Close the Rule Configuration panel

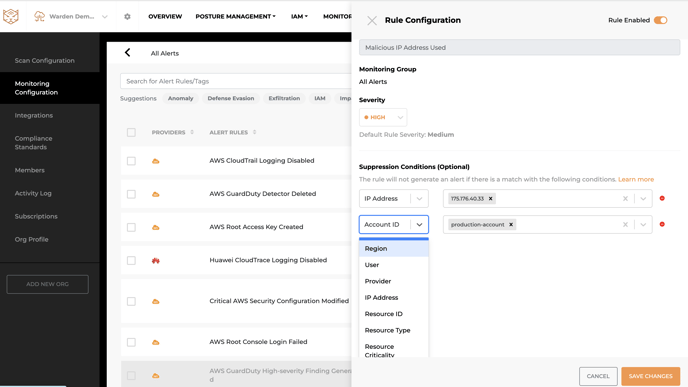coord(372,21)
